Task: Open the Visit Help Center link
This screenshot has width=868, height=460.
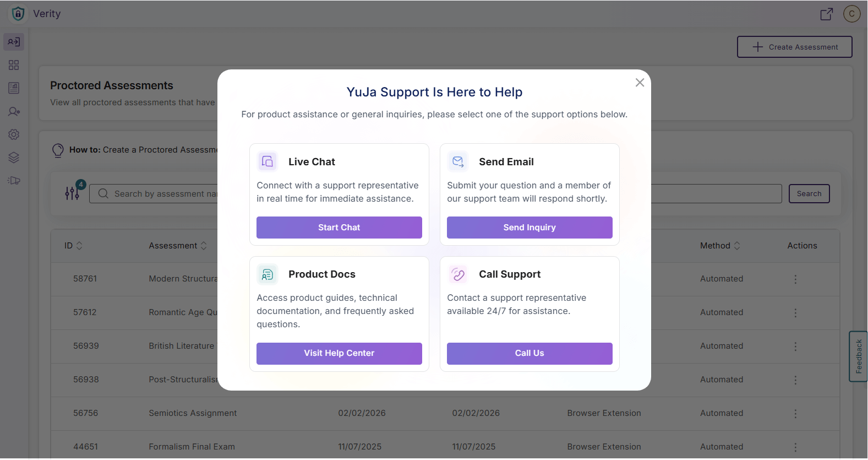Action: (x=339, y=353)
